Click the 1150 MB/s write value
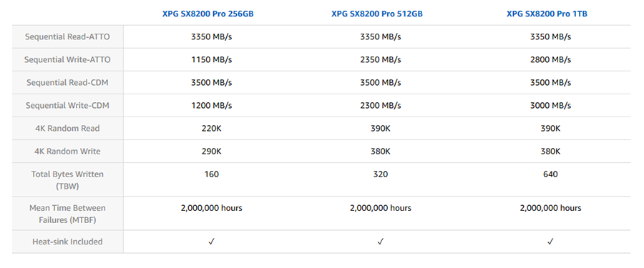The width and height of the screenshot is (644, 268). [x=212, y=59]
